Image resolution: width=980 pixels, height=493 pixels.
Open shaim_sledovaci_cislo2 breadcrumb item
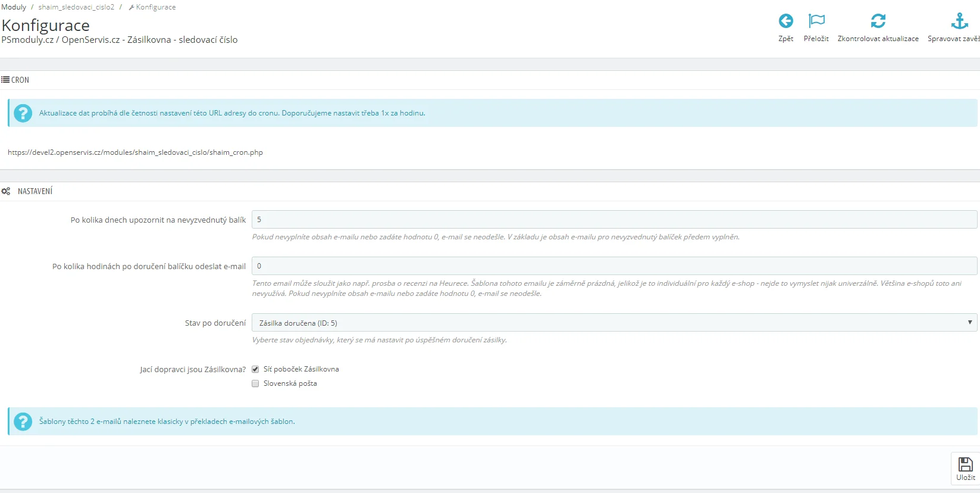click(x=76, y=7)
